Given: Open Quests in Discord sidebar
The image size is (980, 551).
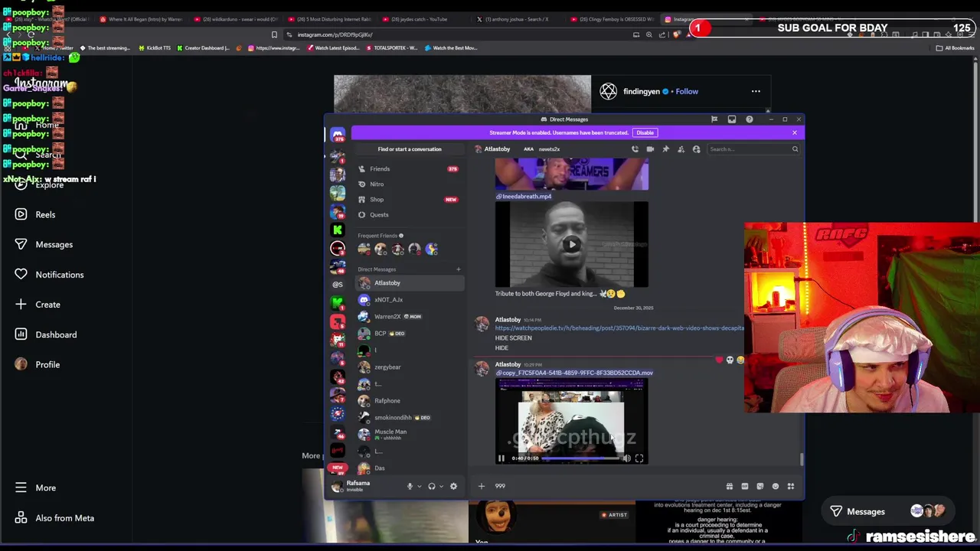Looking at the screenshot, I should (409, 215).
